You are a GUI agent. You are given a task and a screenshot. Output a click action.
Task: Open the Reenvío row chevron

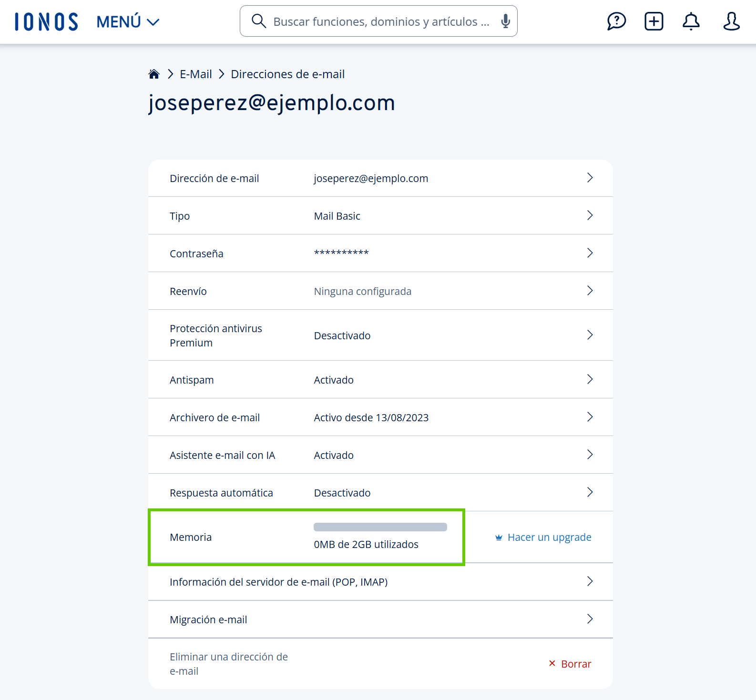point(590,291)
